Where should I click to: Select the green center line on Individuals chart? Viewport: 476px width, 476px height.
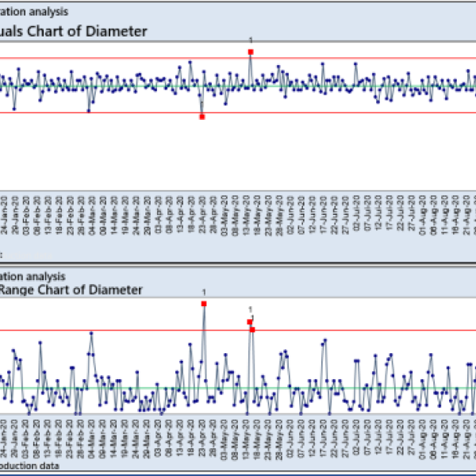point(357,86)
